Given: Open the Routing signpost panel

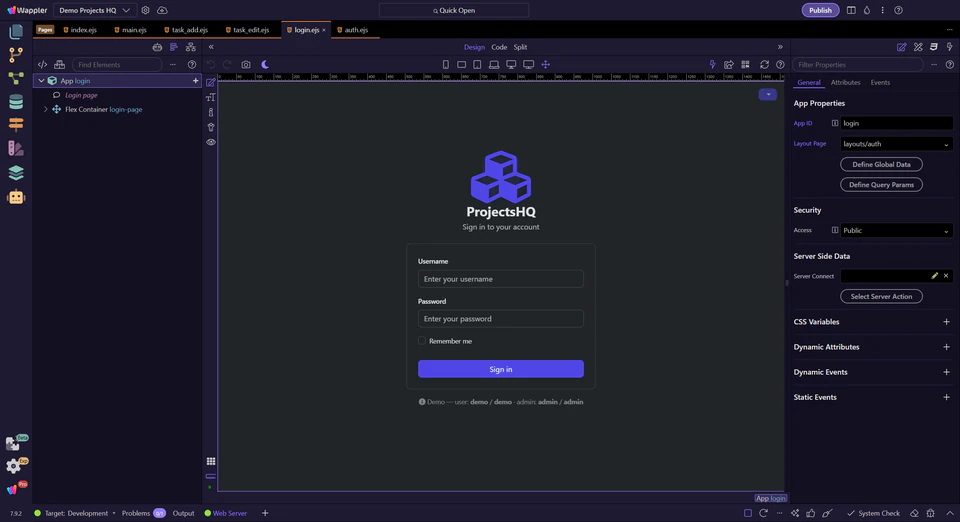Looking at the screenshot, I should [x=16, y=125].
